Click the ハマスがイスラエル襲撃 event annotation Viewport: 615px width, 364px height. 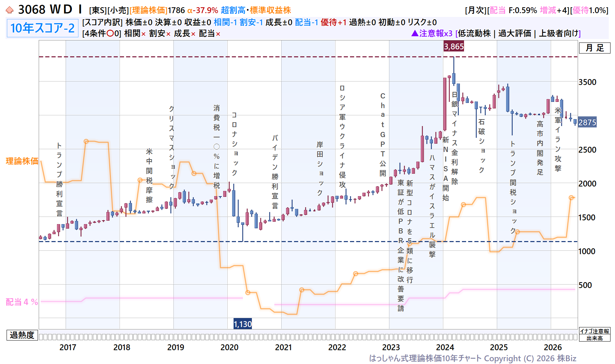(x=432, y=206)
